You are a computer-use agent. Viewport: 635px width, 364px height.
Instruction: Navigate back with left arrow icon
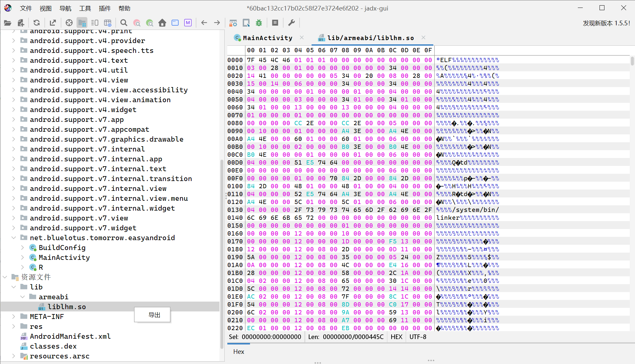204,23
